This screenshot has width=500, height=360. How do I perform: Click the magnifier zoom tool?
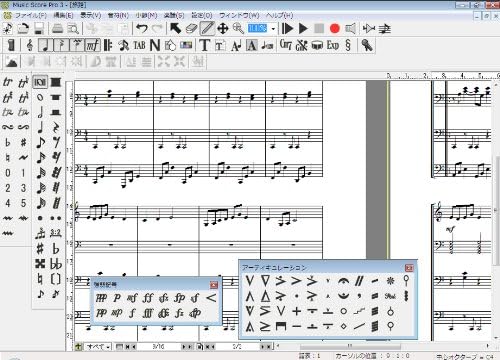(x=238, y=29)
